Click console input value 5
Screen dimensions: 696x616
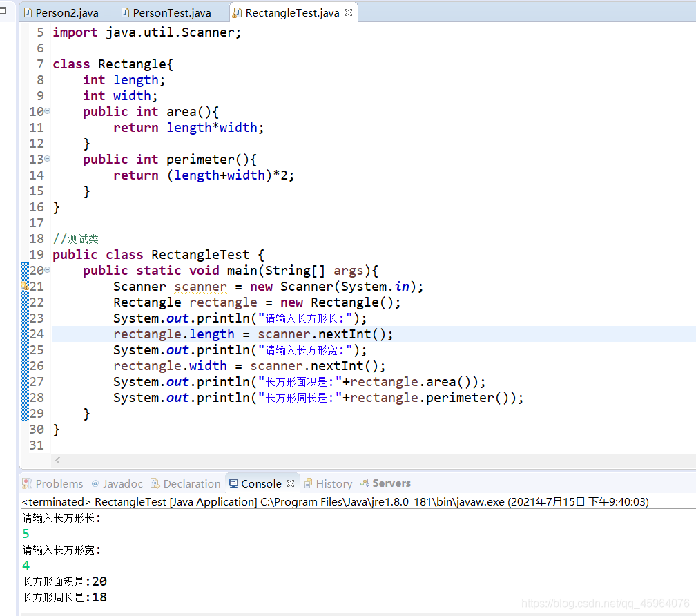(26, 534)
